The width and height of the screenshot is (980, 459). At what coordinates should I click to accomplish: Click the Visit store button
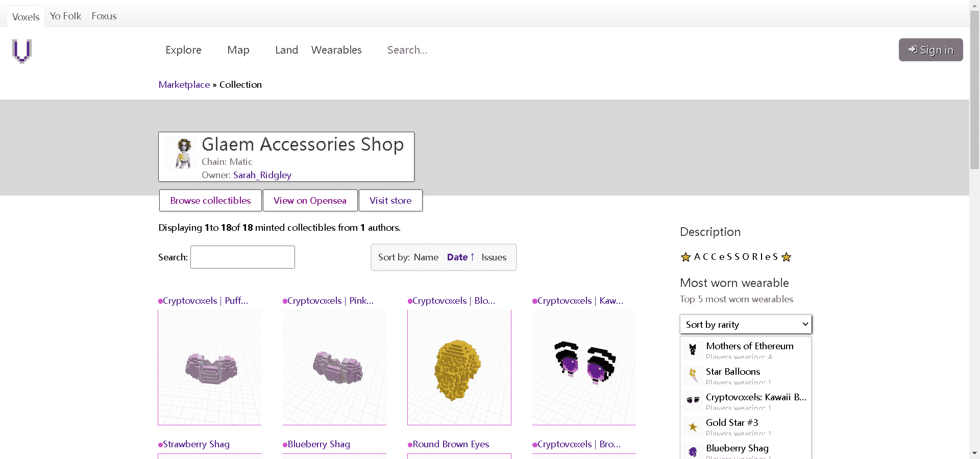coord(390,200)
